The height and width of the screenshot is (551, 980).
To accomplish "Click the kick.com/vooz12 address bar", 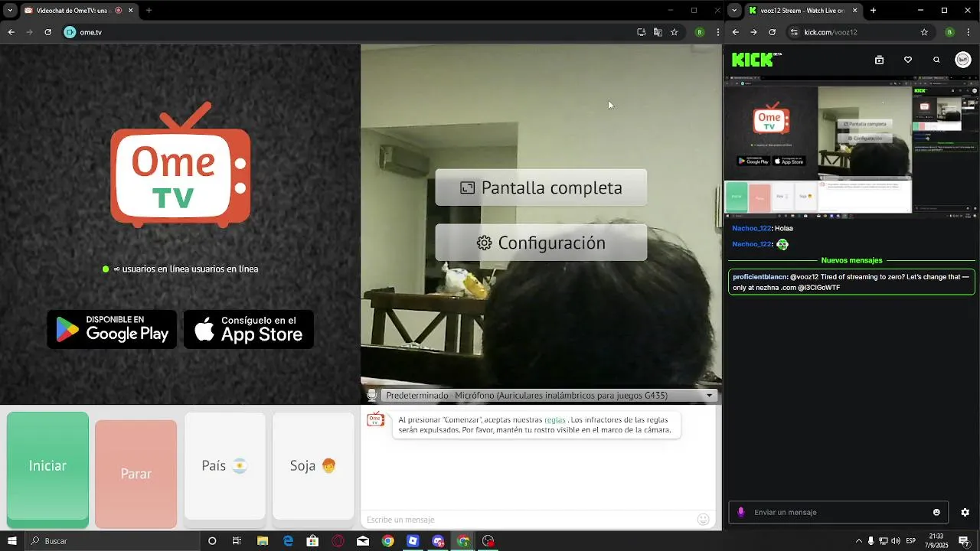I will [859, 32].
